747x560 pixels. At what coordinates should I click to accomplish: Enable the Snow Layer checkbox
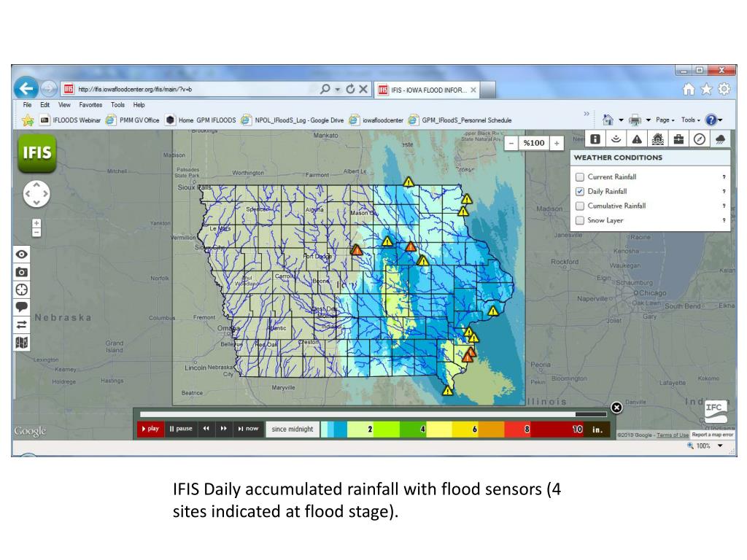(580, 220)
